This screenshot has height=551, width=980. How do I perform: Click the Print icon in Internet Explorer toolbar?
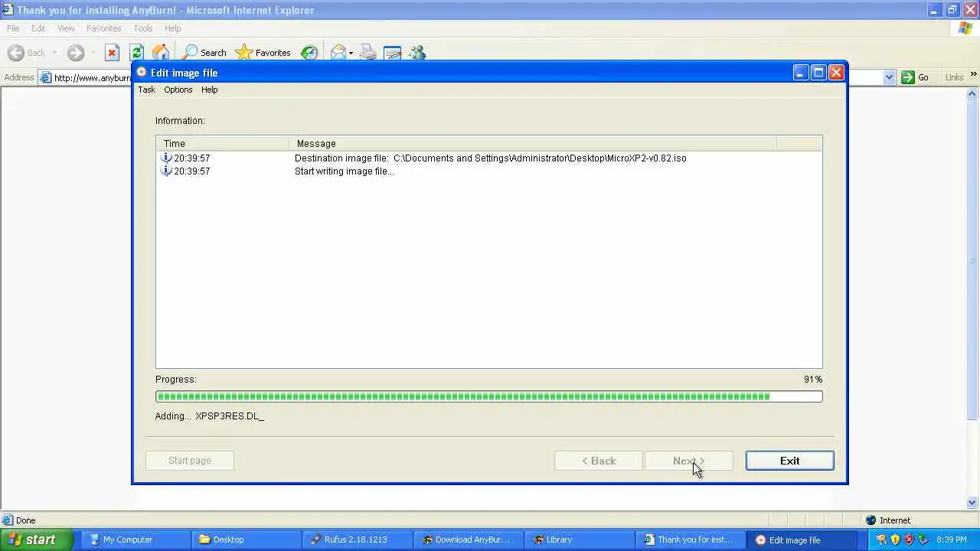[368, 53]
